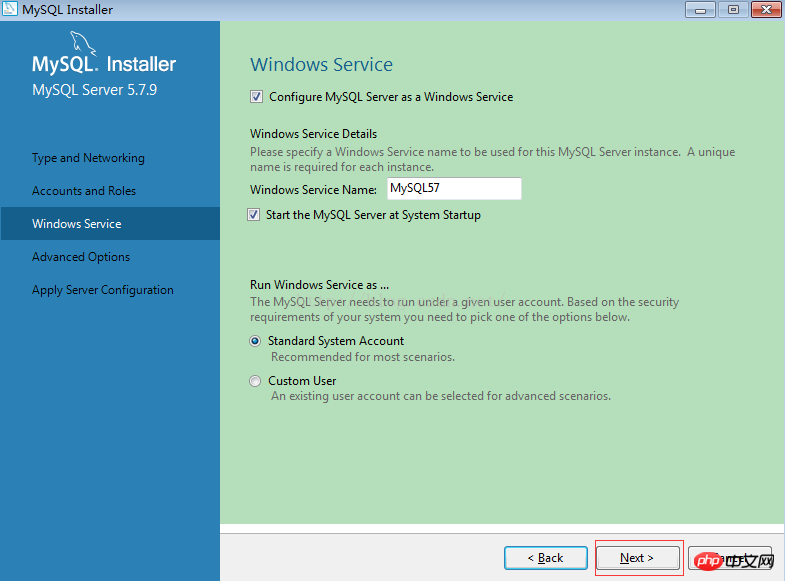Click the Windows Service page heading
The image size is (785, 581).
[x=321, y=65]
